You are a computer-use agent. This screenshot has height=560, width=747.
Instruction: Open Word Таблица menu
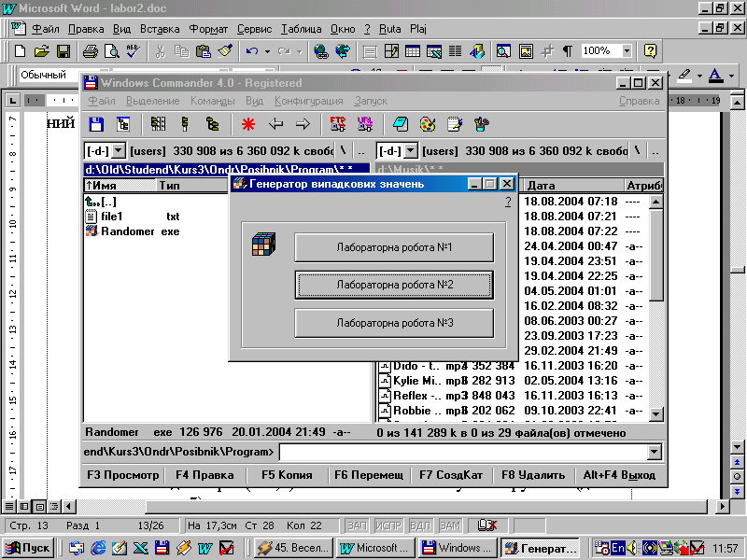tap(301, 29)
